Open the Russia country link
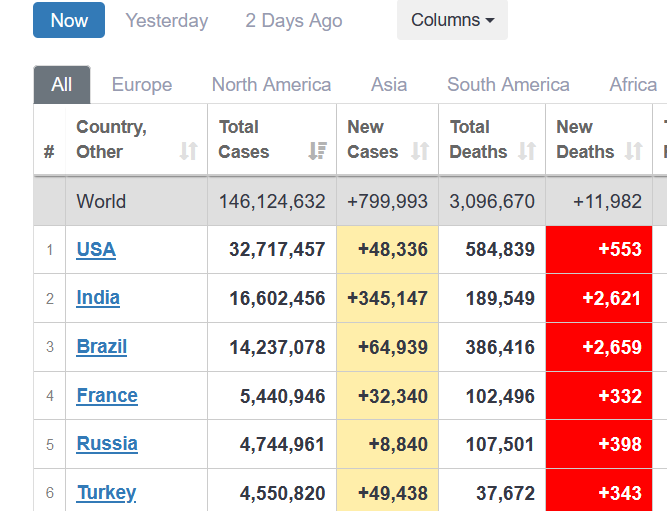 point(107,444)
